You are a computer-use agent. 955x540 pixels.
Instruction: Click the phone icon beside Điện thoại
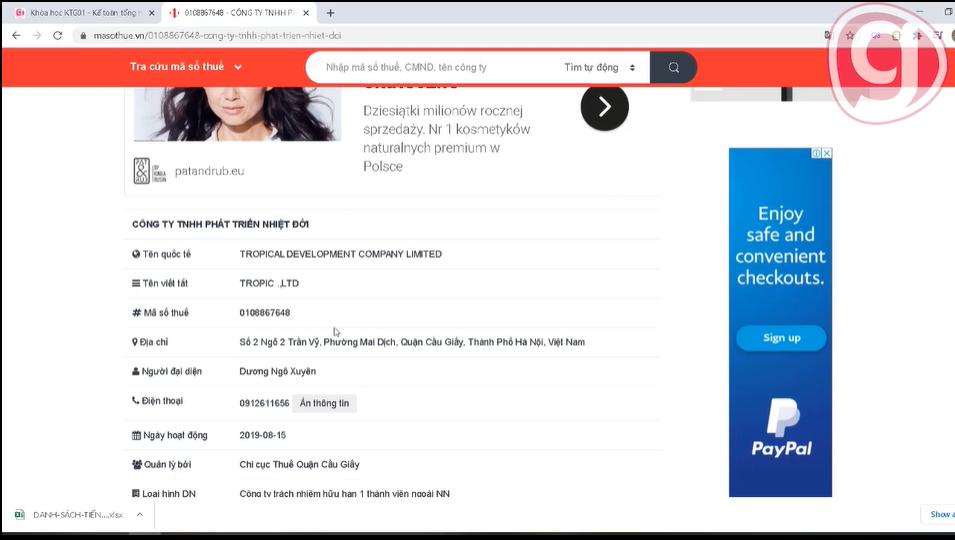pyautogui.click(x=136, y=401)
